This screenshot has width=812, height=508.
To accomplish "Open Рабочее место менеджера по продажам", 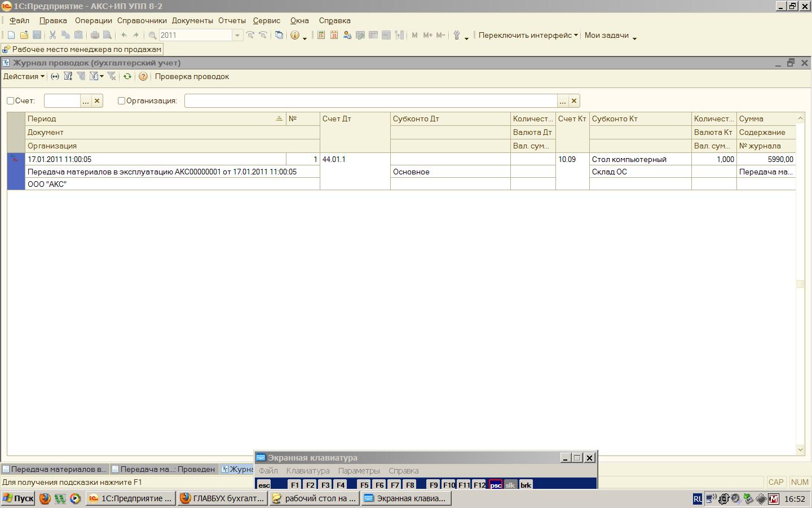I will tap(82, 49).
